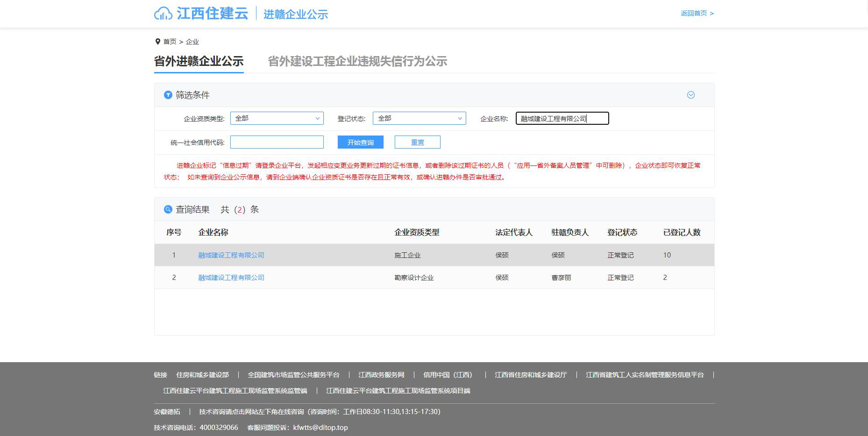Click the 勘察设计企业 cell in row 2

tap(414, 278)
